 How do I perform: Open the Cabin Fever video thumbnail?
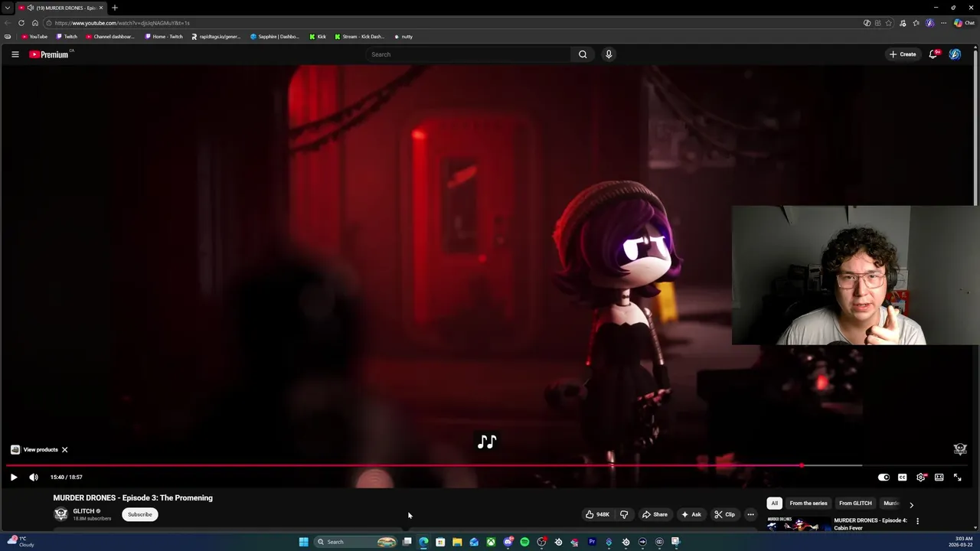pyautogui.click(x=798, y=523)
